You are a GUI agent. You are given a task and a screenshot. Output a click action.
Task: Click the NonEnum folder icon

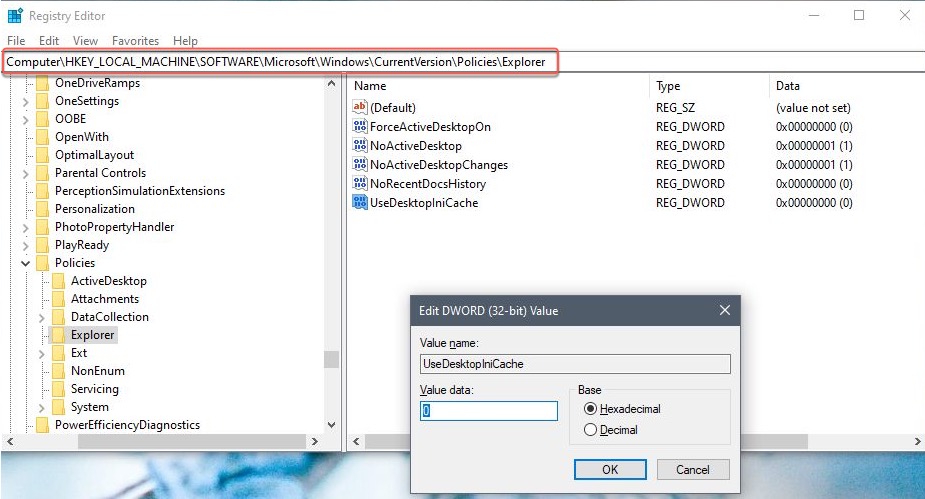tap(58, 371)
